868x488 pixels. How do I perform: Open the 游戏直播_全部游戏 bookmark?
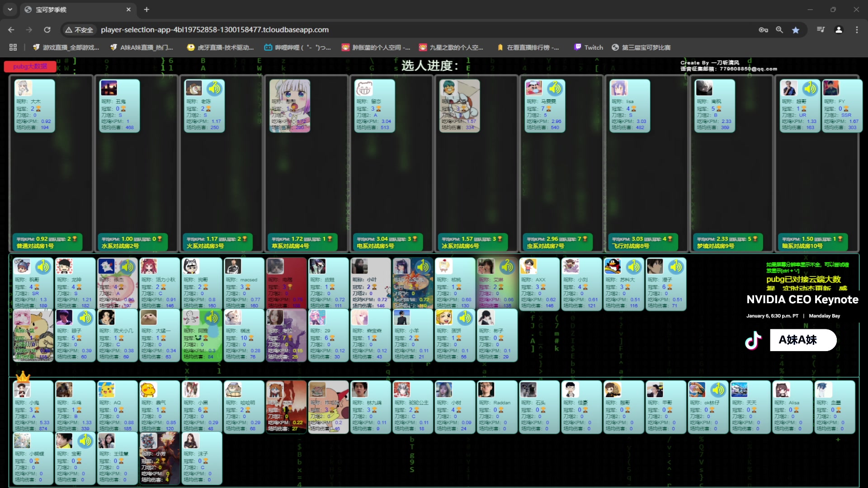coord(66,47)
